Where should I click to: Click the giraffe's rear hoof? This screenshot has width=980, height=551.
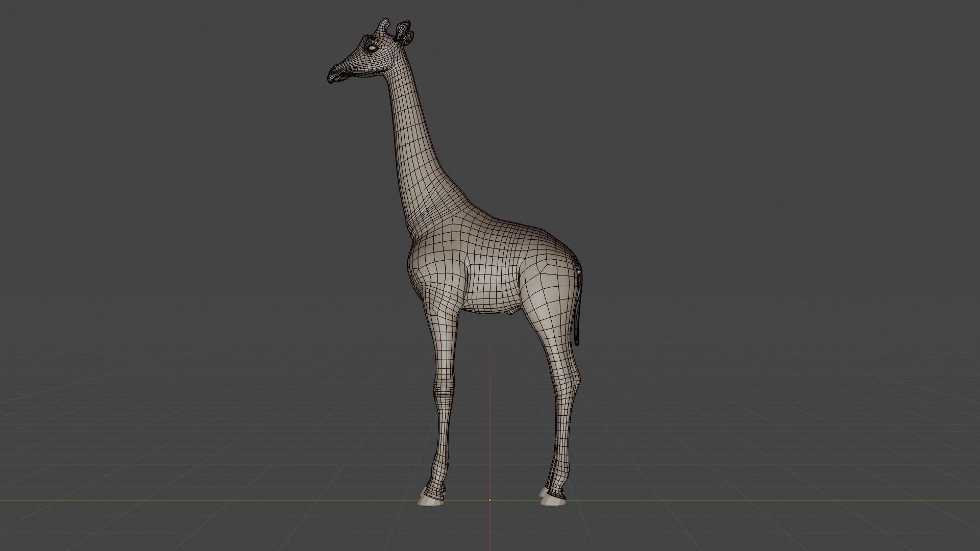[554, 500]
